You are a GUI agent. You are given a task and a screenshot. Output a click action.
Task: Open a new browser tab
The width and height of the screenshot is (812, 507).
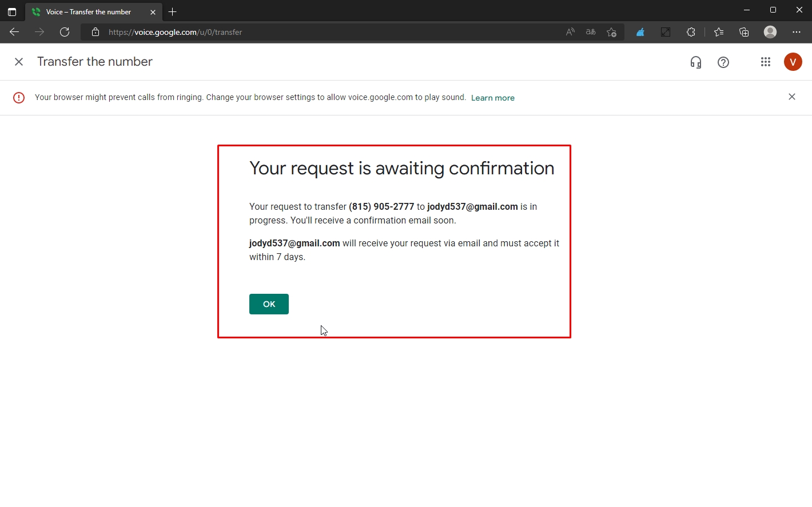[173, 12]
